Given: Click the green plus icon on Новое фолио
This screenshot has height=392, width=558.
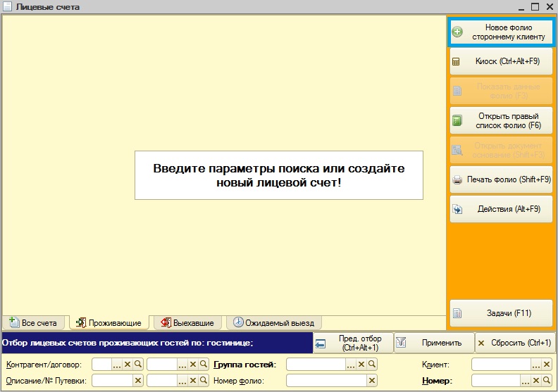Looking at the screenshot, I should 457,32.
